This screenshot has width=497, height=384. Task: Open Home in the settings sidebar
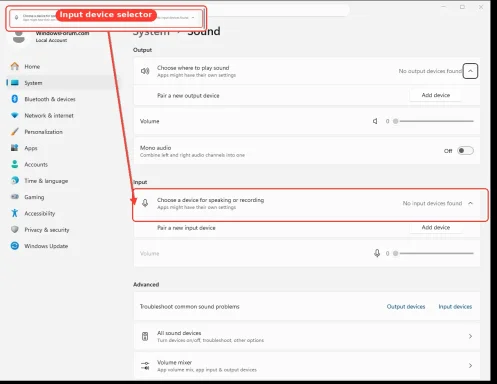point(32,67)
